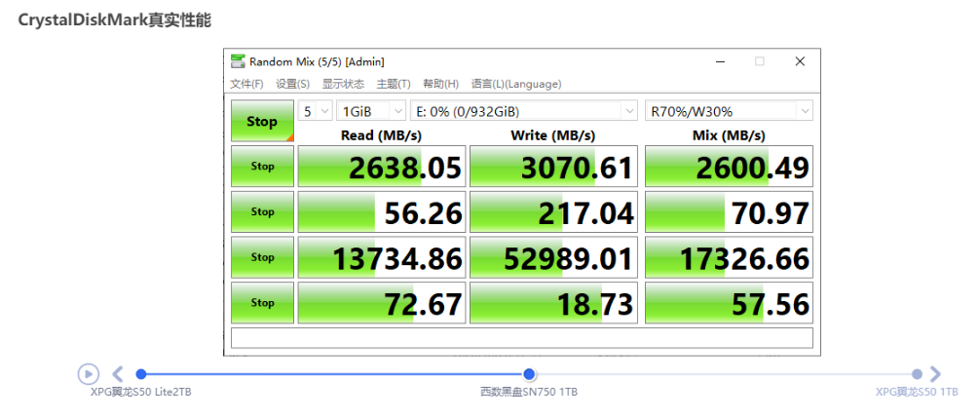
Task: Close the Random Mix window
Action: tap(800, 61)
